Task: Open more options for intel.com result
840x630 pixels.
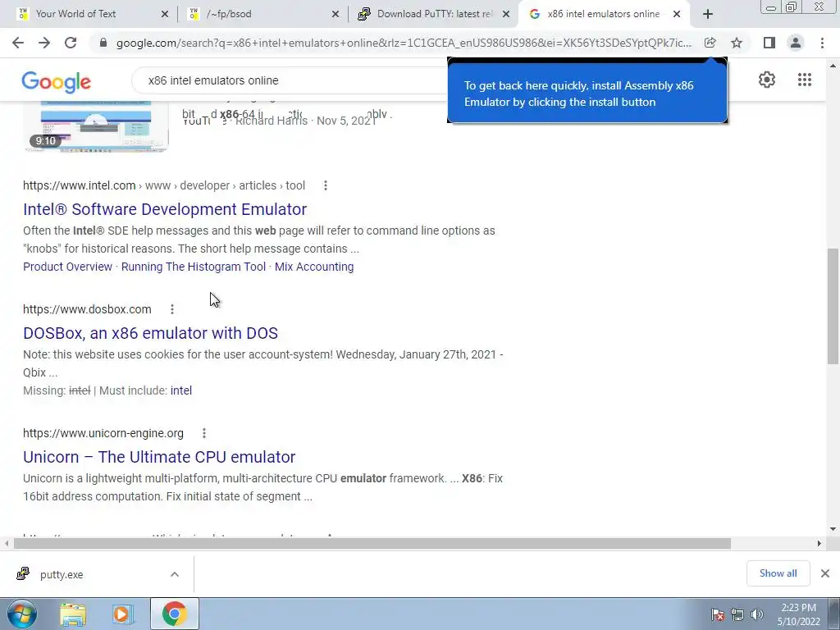Action: [325, 185]
